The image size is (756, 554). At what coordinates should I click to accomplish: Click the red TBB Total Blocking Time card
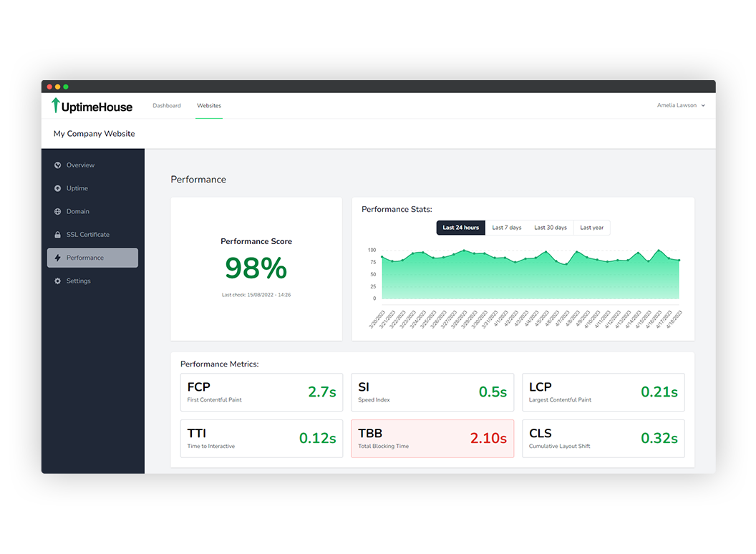coord(432,439)
